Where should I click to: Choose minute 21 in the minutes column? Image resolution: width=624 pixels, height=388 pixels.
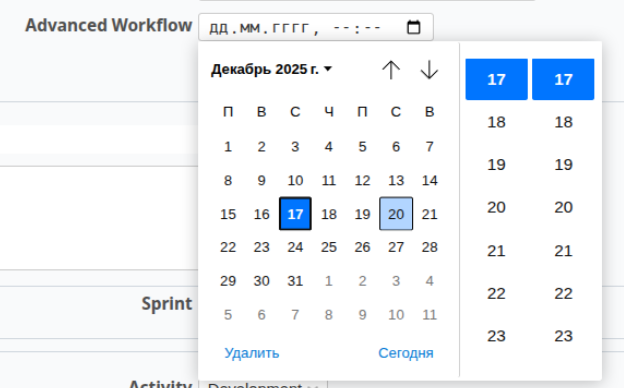coord(563,251)
